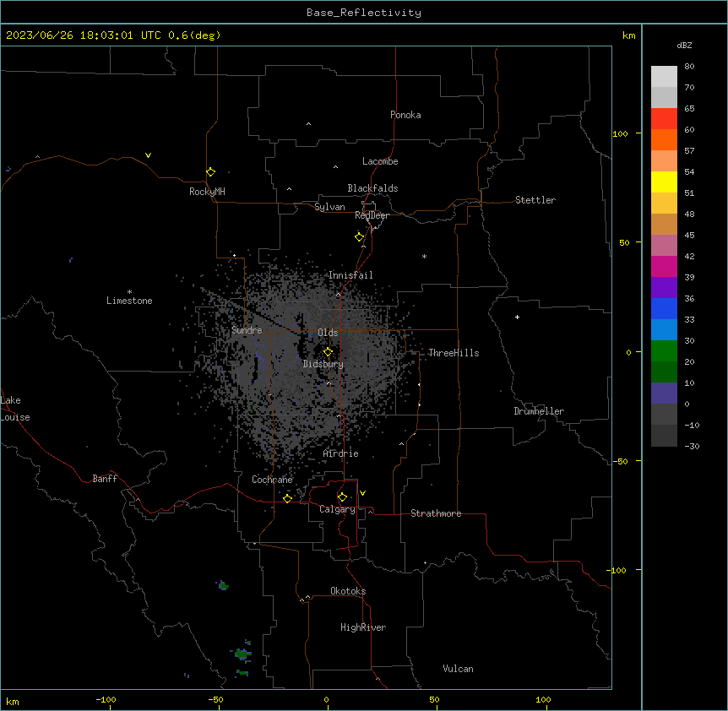Viewport: 728px width, 711px height.
Task: Select the ThreeHills label
Action: (454, 353)
